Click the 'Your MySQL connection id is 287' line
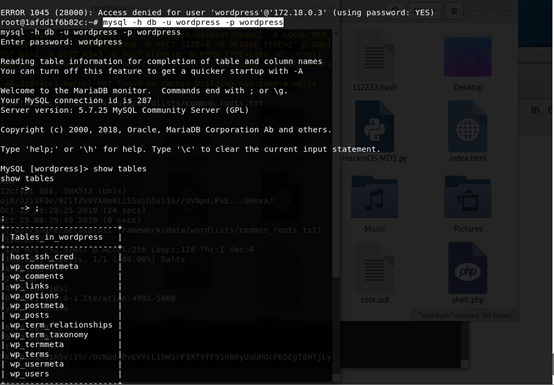The width and height of the screenshot is (554, 385). pyautogui.click(x=76, y=101)
